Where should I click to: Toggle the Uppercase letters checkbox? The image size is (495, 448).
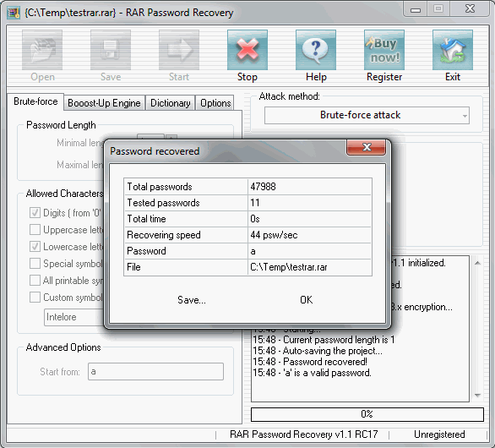point(35,230)
